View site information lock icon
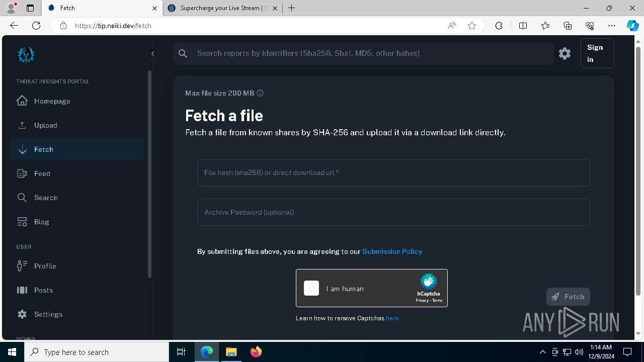 coord(63,26)
